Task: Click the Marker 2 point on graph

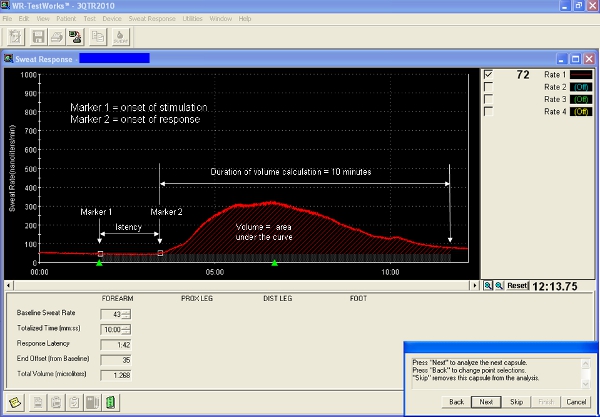Action: point(160,253)
